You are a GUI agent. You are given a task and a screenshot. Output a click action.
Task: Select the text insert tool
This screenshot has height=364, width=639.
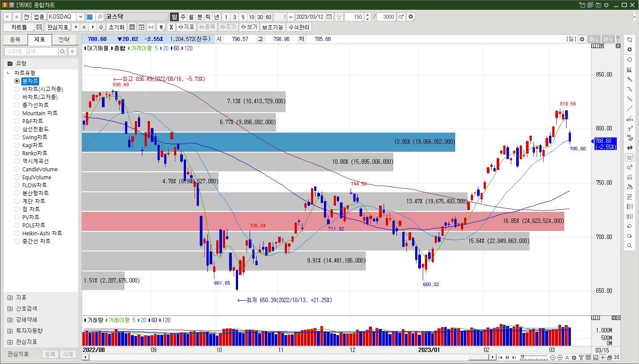[x=629, y=128]
